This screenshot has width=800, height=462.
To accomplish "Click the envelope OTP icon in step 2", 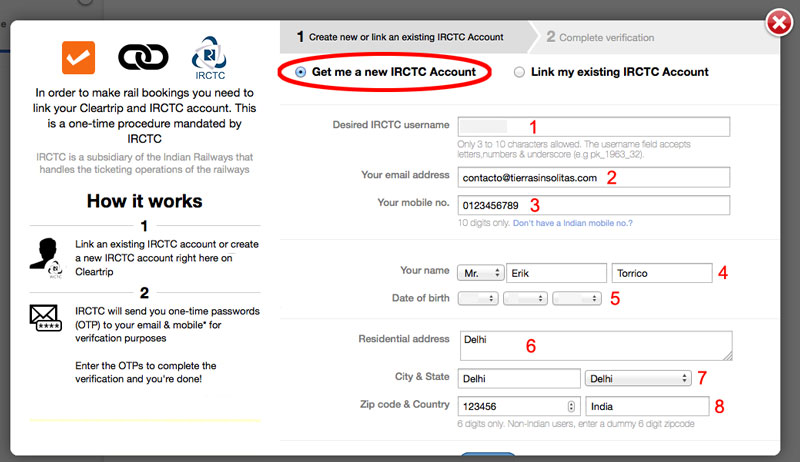I will pos(46,318).
